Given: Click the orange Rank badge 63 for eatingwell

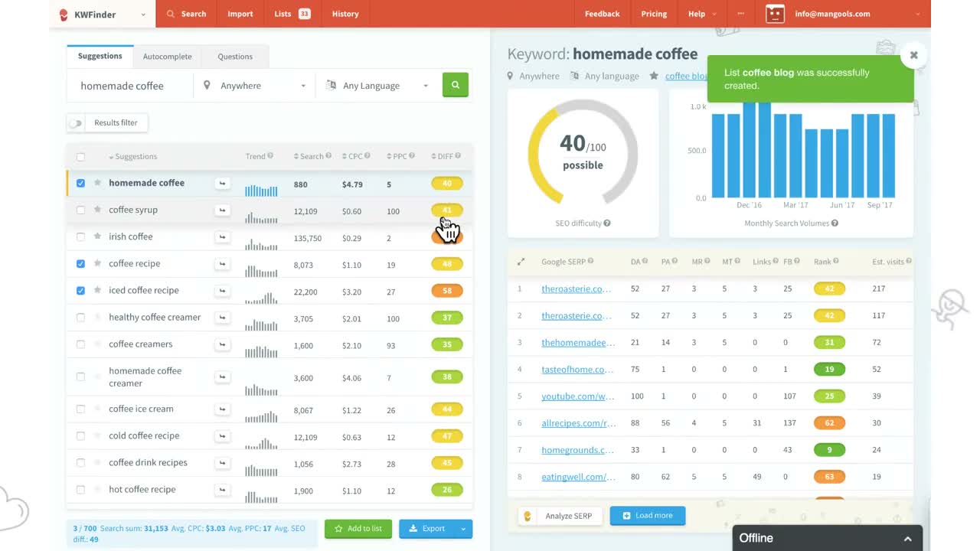Looking at the screenshot, I should (829, 477).
